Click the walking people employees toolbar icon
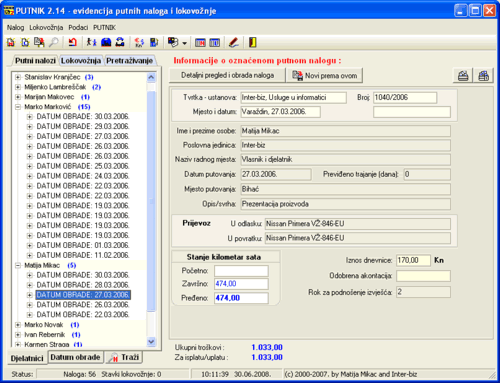Screen dimensions: 500x383 point(91,42)
